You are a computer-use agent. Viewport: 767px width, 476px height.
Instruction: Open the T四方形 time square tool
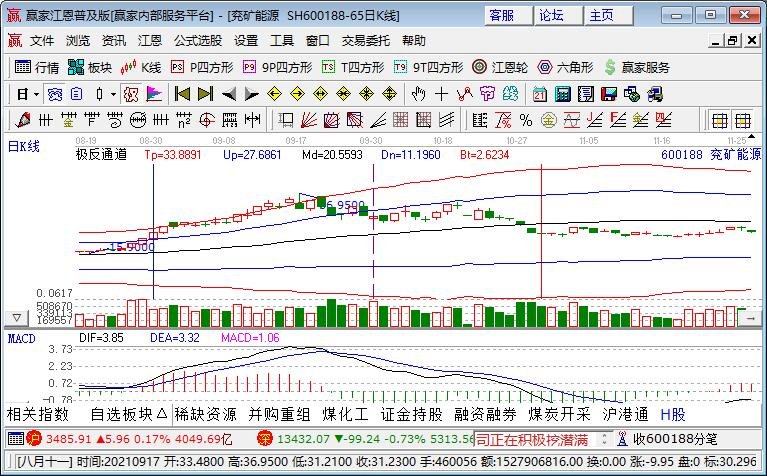tap(353, 68)
